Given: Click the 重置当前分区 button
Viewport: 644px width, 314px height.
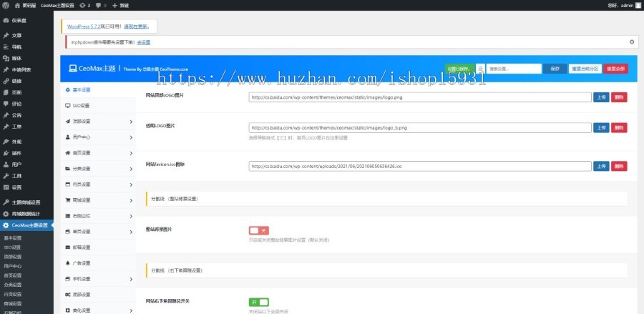Looking at the screenshot, I should point(585,69).
